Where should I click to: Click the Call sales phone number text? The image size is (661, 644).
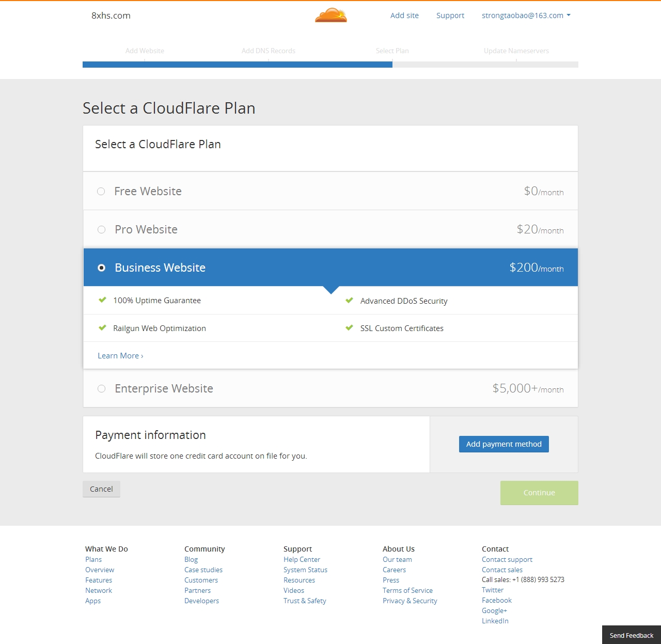pyautogui.click(x=523, y=579)
